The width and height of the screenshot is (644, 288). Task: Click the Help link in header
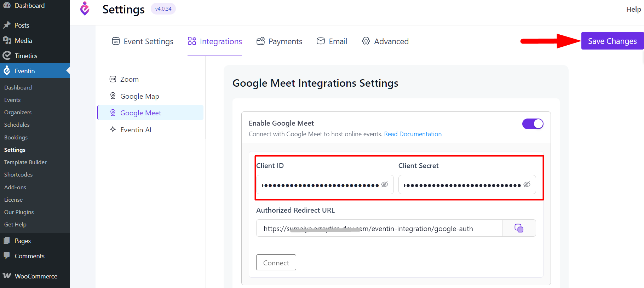coord(633,9)
